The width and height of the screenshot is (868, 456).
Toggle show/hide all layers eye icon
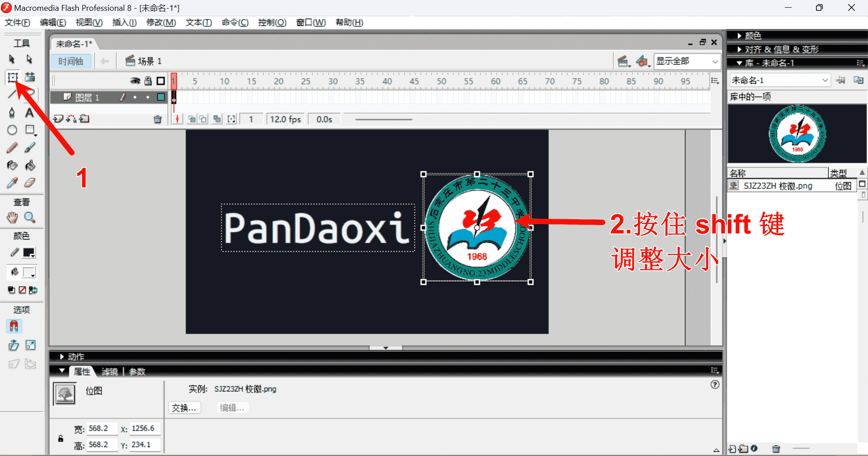pyautogui.click(x=135, y=81)
